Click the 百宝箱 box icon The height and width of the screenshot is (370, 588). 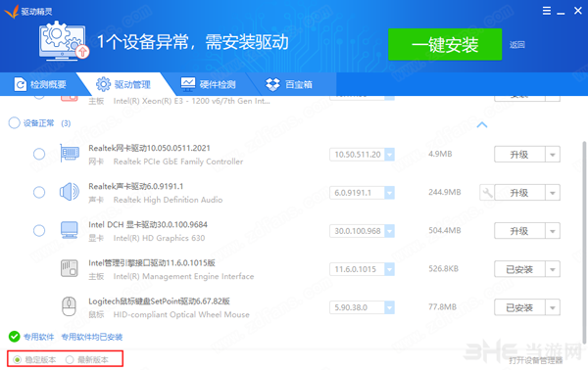(273, 84)
